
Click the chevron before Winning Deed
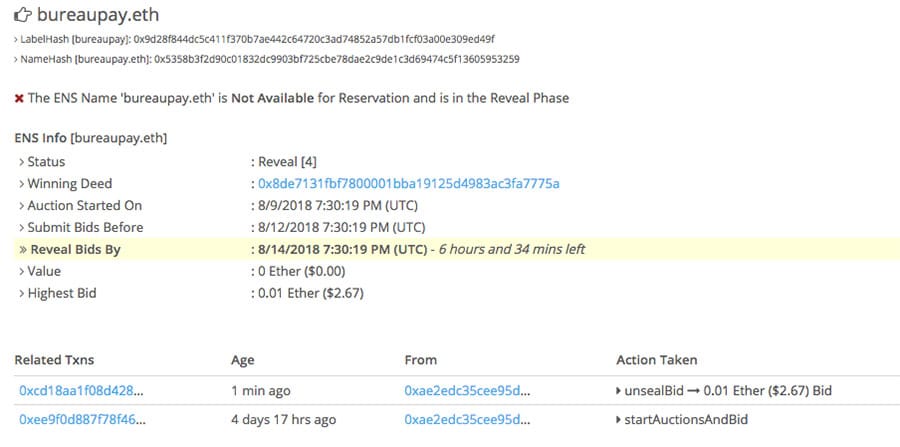tap(21, 184)
